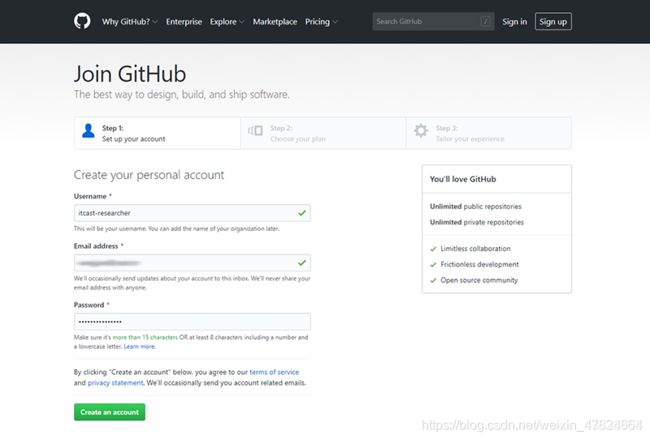Click the Create an account button
The image size is (650, 440).
(x=109, y=412)
